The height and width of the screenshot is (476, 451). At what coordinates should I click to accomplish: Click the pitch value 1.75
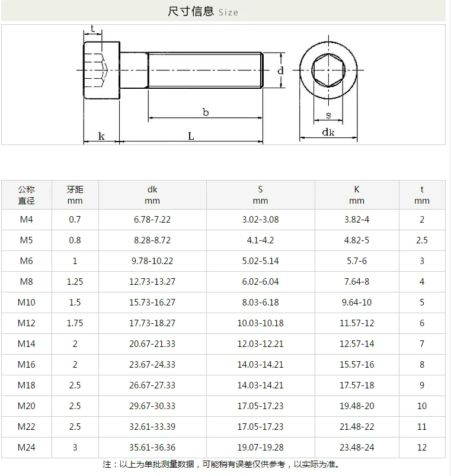pos(75,323)
